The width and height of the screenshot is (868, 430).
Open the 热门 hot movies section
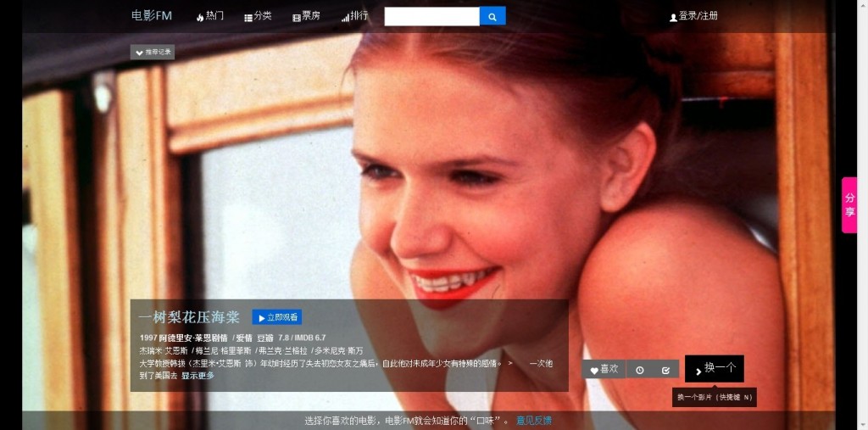coord(210,16)
